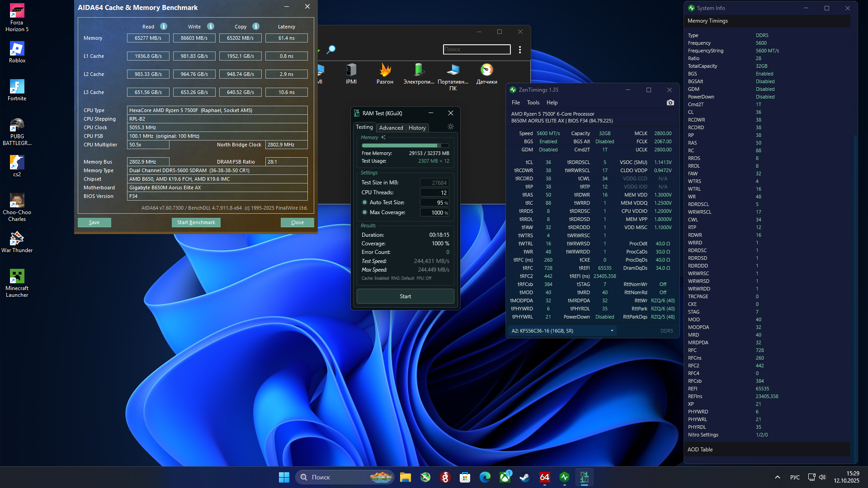Image resolution: width=868 pixels, height=488 pixels.
Task: Click the Start Benchmark button
Action: point(196,222)
